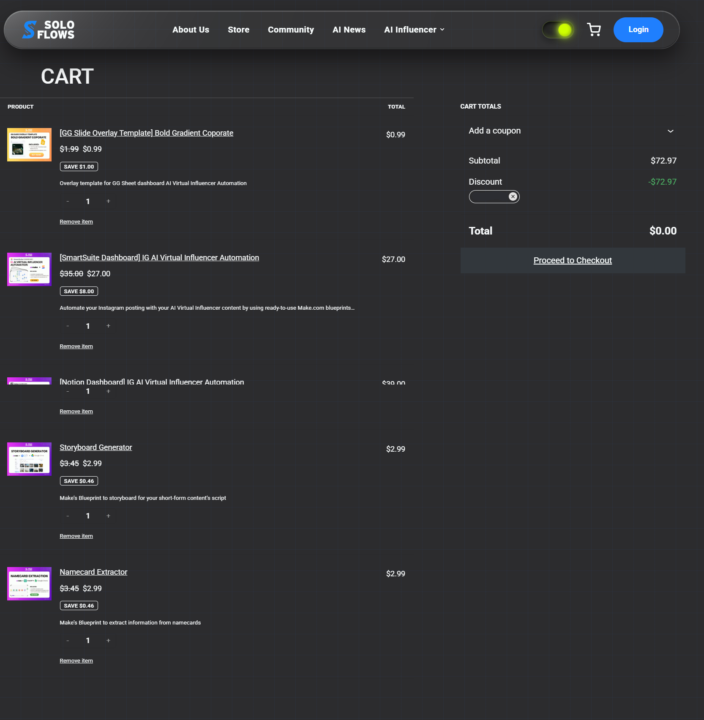Toggle the dark mode switch
704x720 pixels.
point(558,30)
